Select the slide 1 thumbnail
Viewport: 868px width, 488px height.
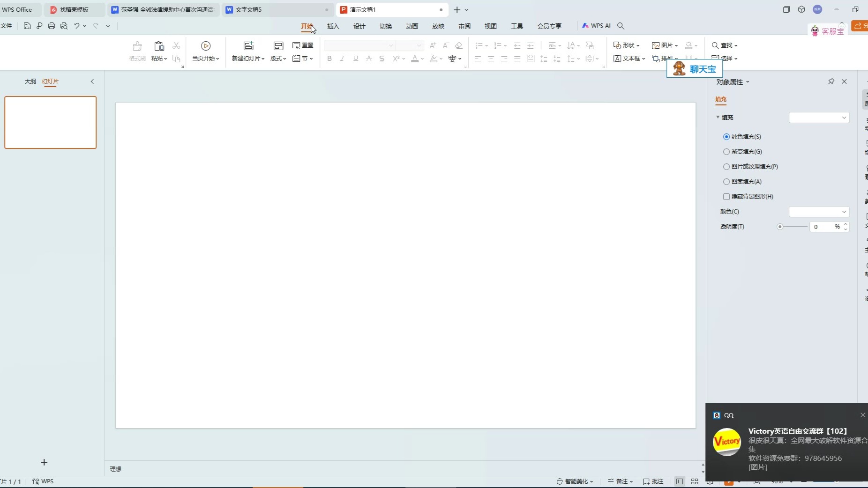coord(51,123)
